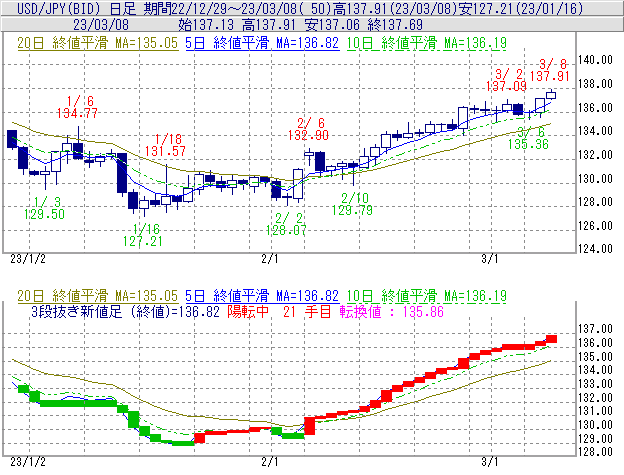Click the date '23/03/08' in second header row
The image size is (624, 475).
101,25
